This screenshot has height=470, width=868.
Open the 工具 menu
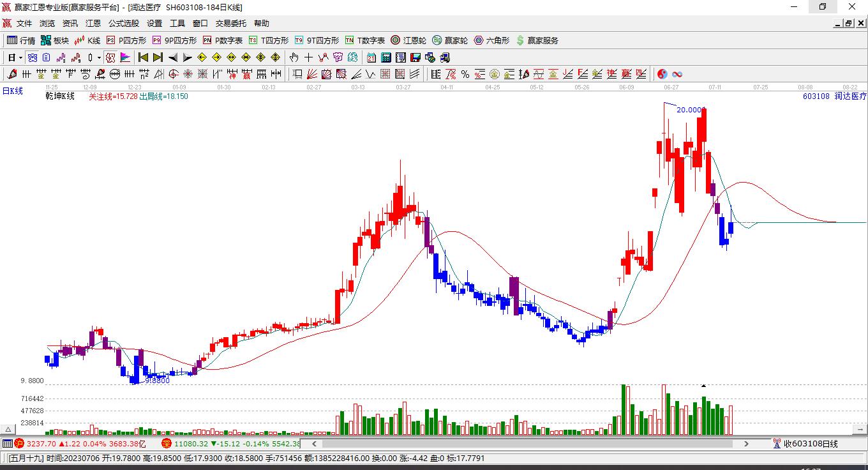[177, 24]
